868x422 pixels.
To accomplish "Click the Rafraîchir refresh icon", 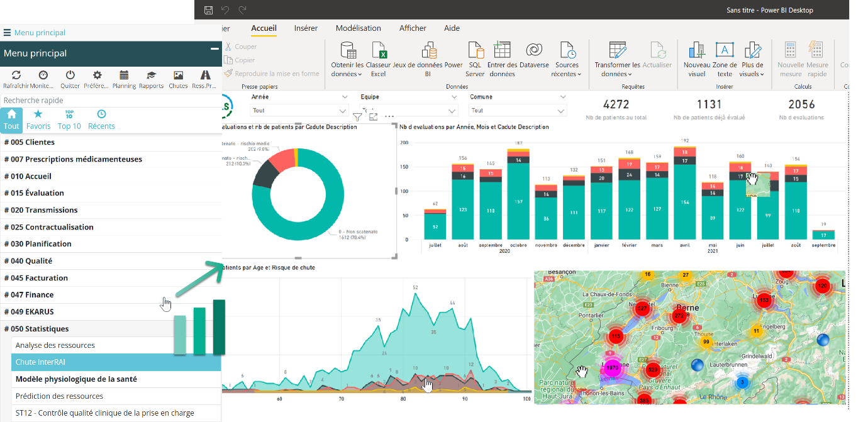I will [16, 75].
